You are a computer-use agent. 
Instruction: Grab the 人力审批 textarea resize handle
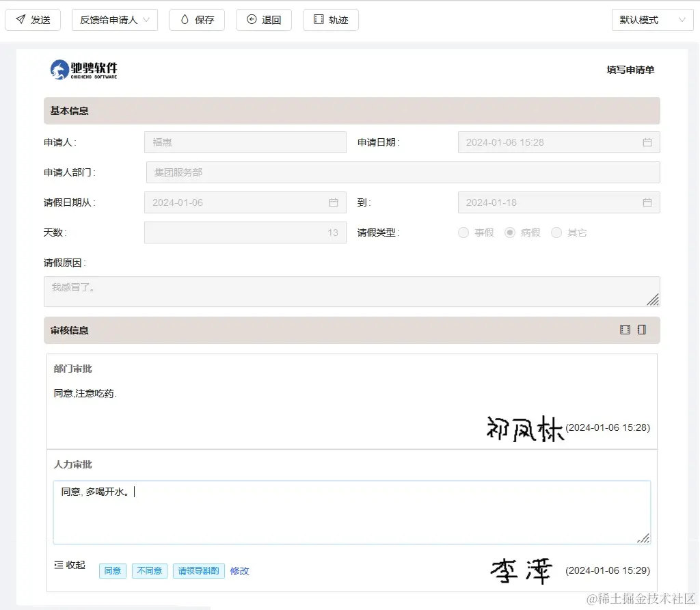point(644,538)
